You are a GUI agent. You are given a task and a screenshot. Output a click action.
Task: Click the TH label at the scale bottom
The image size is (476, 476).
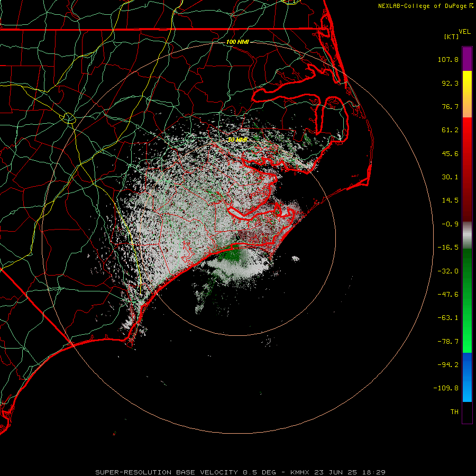tap(454, 412)
